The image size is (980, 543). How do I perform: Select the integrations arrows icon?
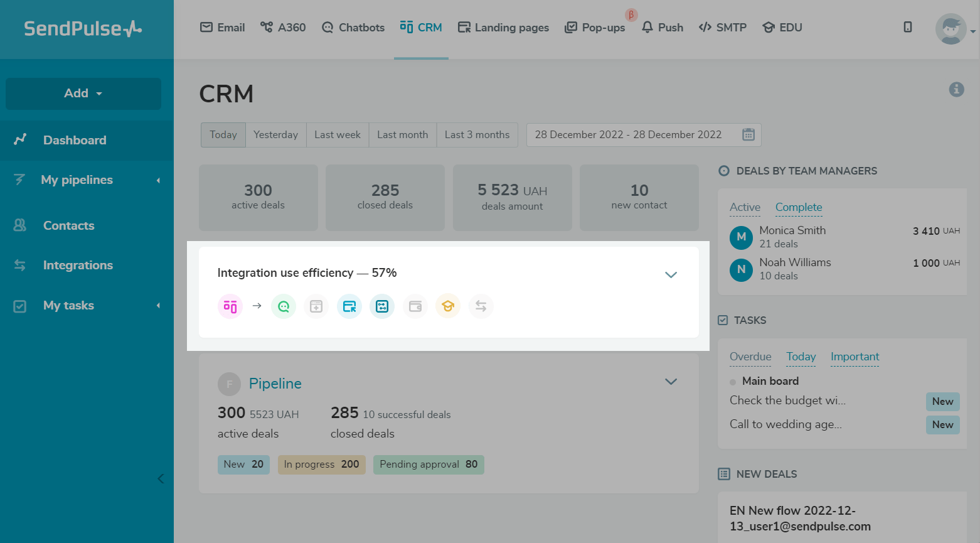[481, 306]
